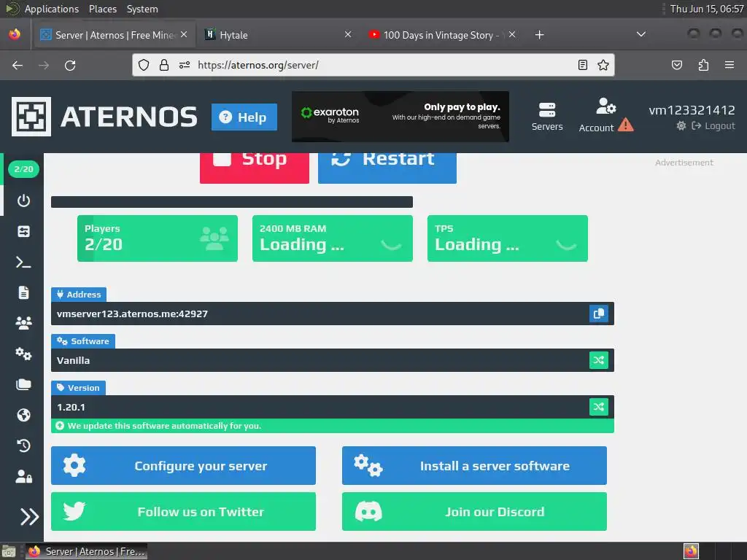Click the Logout link
The image size is (747, 560).
click(713, 125)
